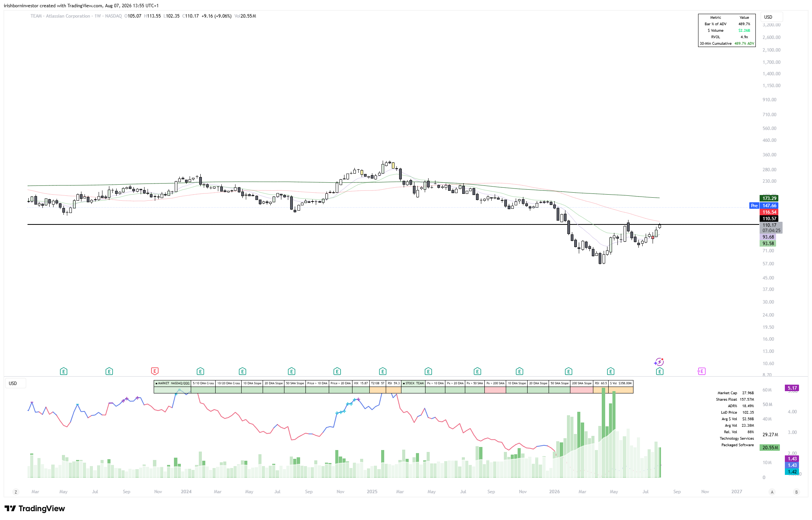Click the 173.29 green price label

point(769,198)
